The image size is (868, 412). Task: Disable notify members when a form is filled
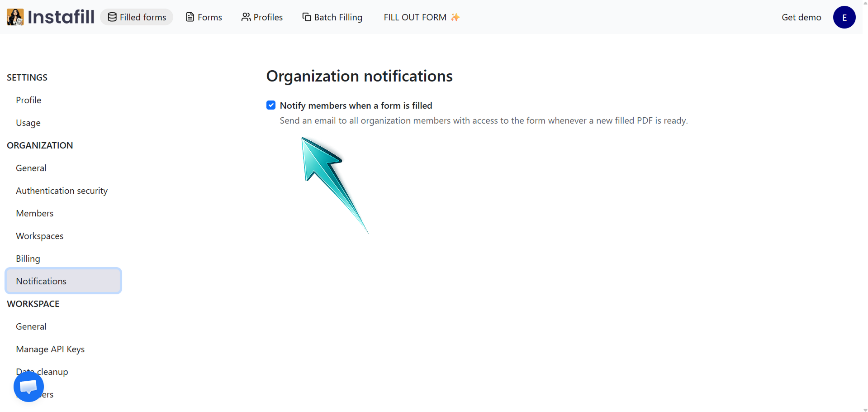coord(270,105)
